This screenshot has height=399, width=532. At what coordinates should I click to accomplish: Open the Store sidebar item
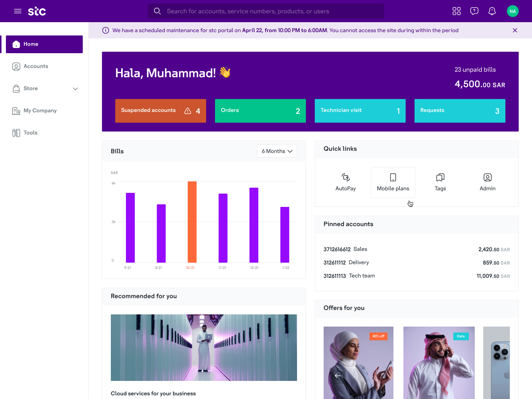click(44, 89)
